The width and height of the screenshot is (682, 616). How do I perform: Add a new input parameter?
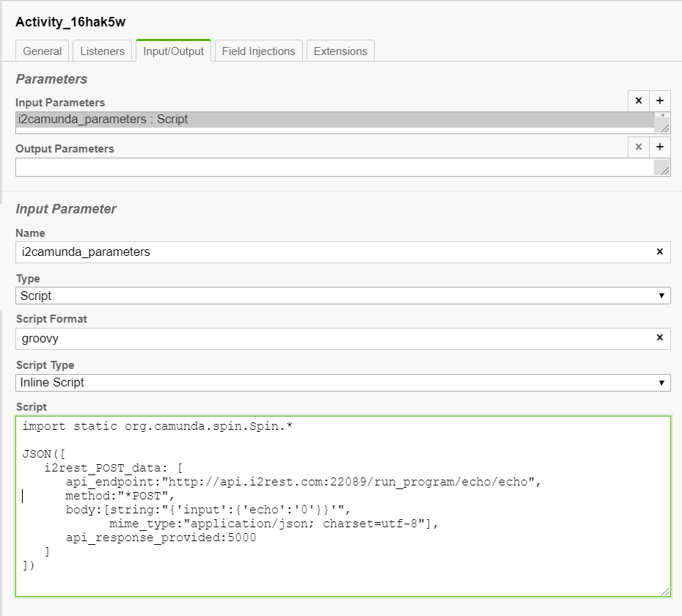pyautogui.click(x=660, y=101)
